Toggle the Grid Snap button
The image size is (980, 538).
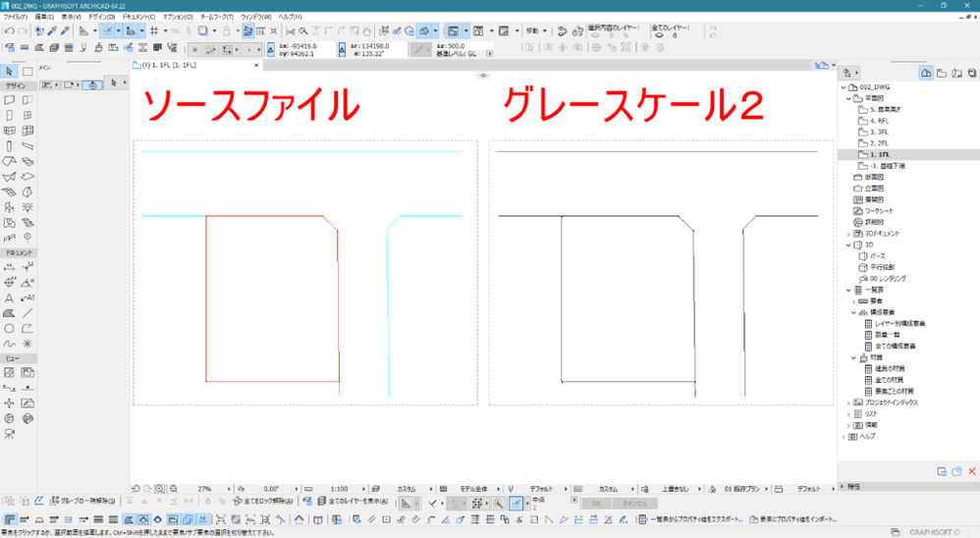coord(154,30)
